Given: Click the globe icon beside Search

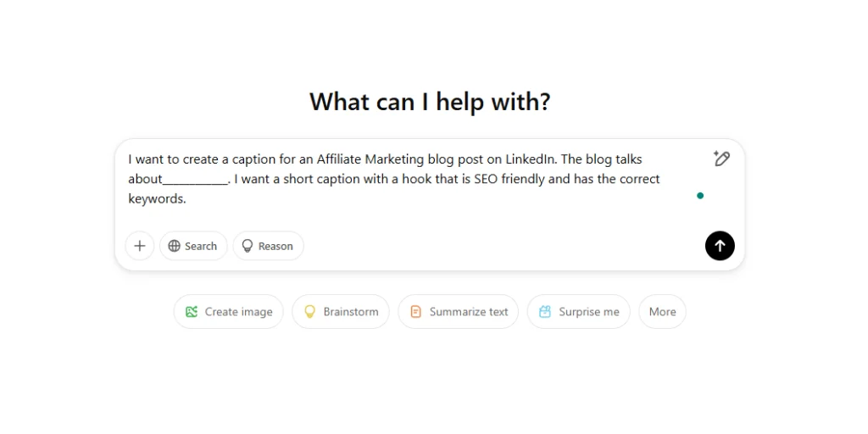Looking at the screenshot, I should point(175,246).
